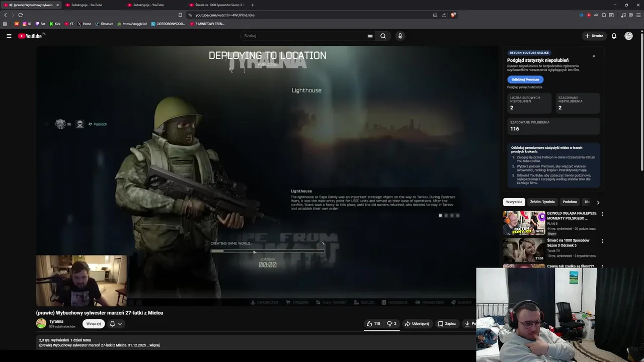Open the media control music note icon
This screenshot has width=644, height=362.
pos(623,15)
